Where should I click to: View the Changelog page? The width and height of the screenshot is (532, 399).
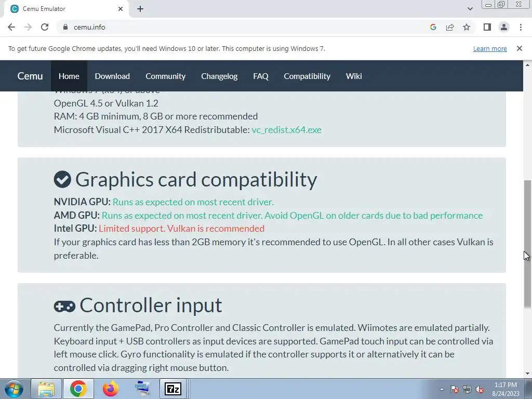coord(219,76)
